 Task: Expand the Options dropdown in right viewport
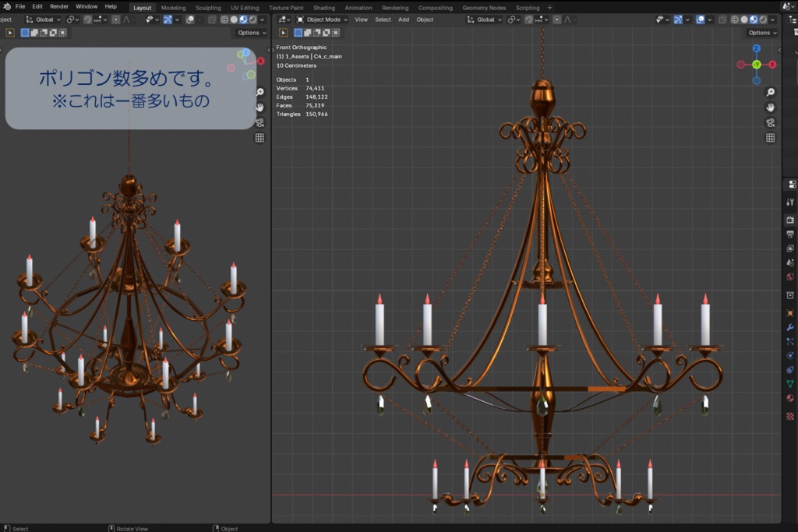click(761, 33)
